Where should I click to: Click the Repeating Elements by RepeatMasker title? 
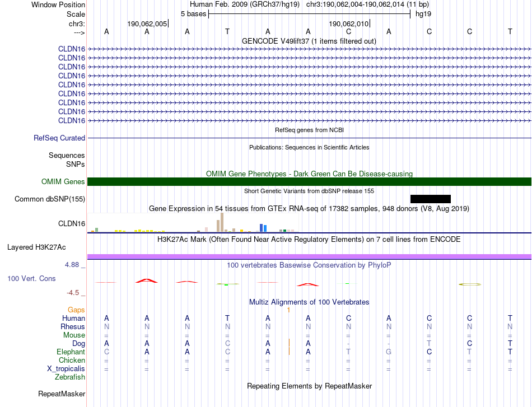point(309,386)
